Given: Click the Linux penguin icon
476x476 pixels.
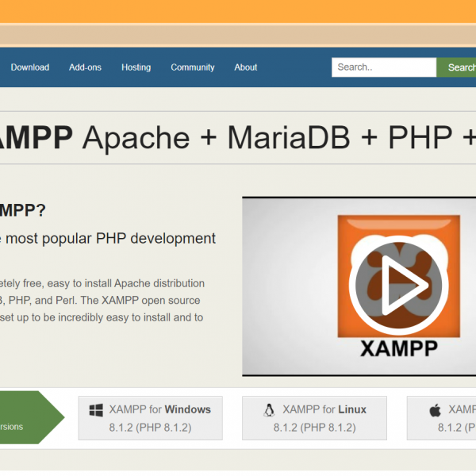Looking at the screenshot, I should 269,410.
